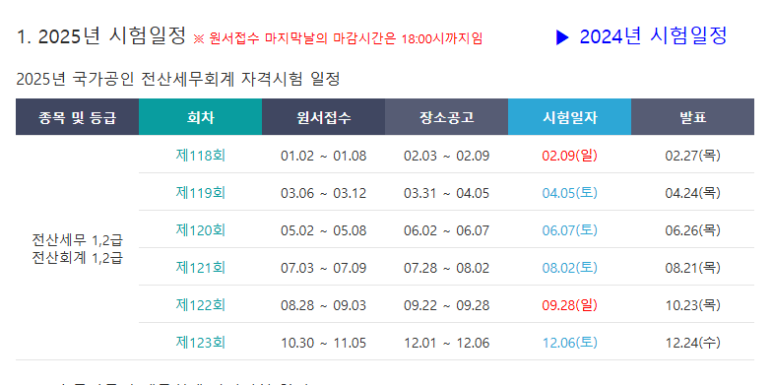773x385 pixels.
Task: Click the 전산회계 1,2급 label
Action: click(77, 258)
